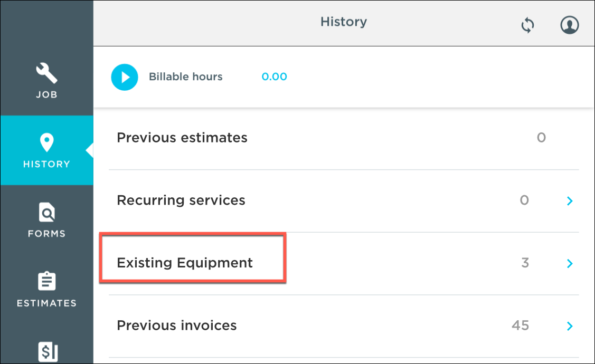The image size is (595, 364).
Task: Open the Job section wrench icon
Action: pyautogui.click(x=46, y=73)
